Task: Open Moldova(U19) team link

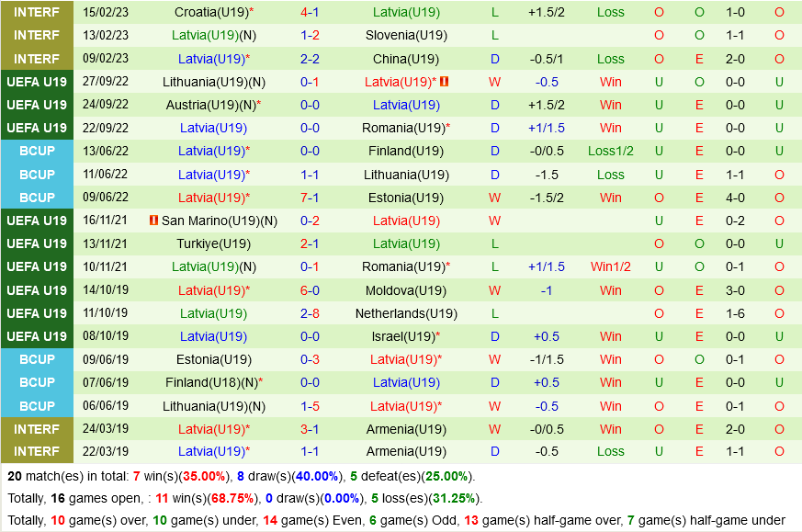Action: [406, 290]
